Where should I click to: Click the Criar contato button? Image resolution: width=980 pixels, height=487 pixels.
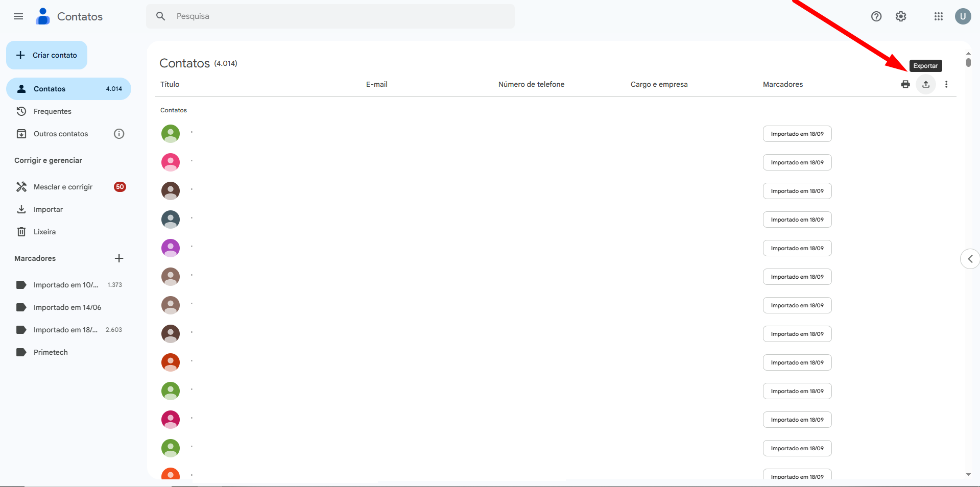click(x=47, y=55)
